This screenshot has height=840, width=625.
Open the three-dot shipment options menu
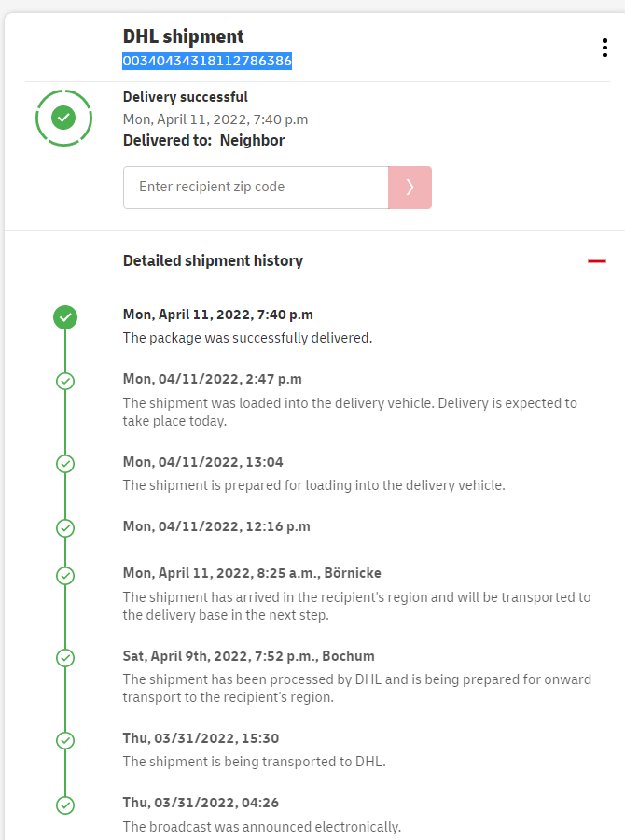[604, 49]
